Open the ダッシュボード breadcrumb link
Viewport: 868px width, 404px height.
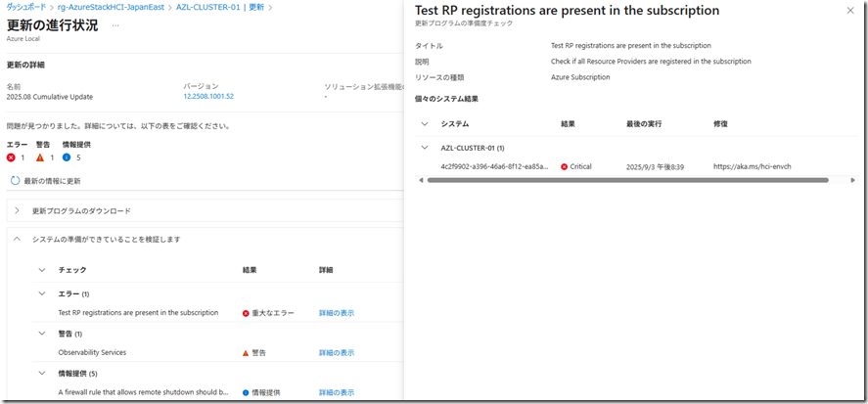click(26, 8)
